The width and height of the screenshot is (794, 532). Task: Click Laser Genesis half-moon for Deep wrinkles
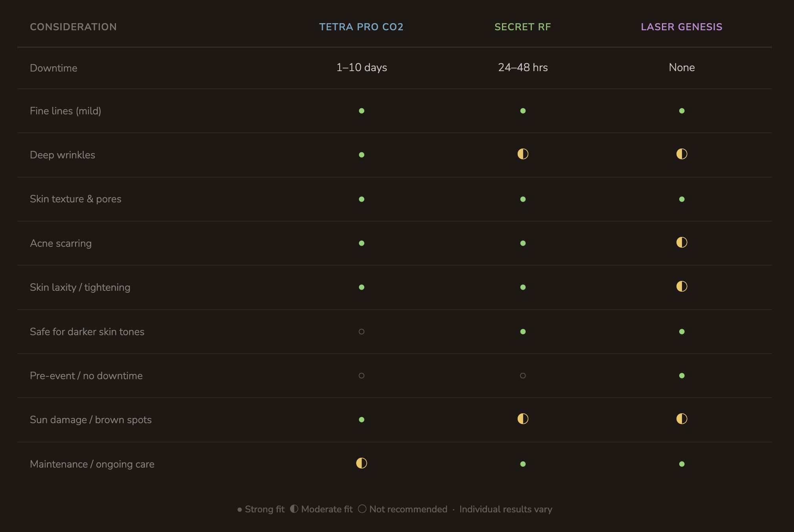[x=682, y=154]
